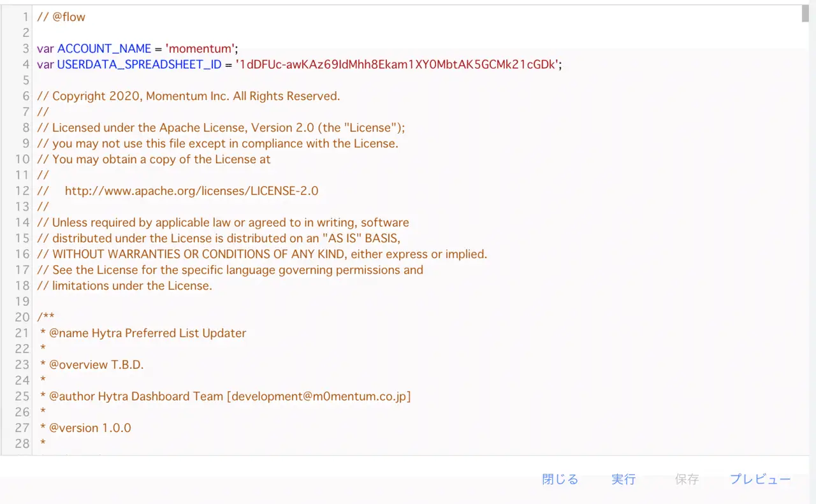
Task: Click the 閉じる button
Action: coord(560,479)
